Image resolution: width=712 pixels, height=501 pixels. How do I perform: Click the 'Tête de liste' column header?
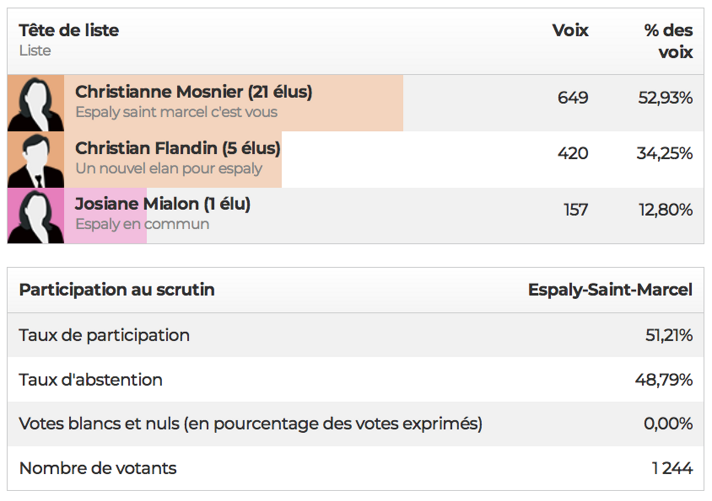[69, 30]
